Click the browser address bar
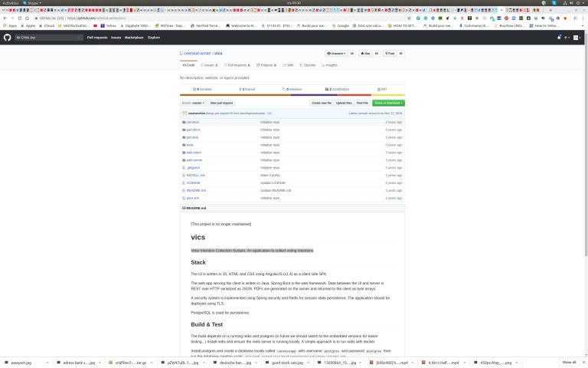The image size is (588, 368). point(221,18)
